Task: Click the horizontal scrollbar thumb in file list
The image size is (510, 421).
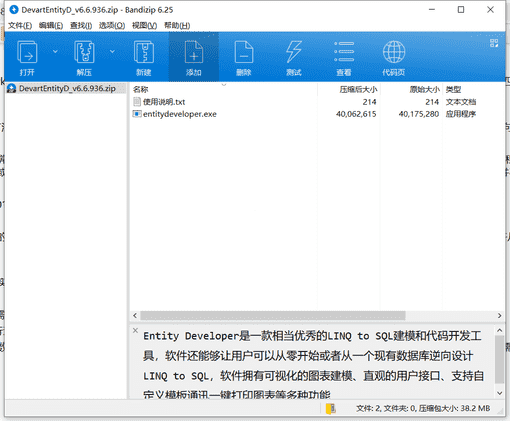Action: (273, 315)
